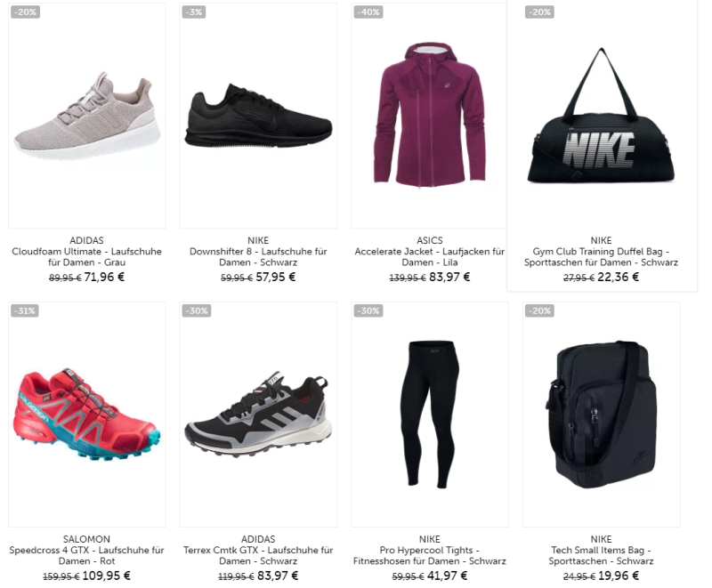Click the -3% badge on Nike Downshifter
The height and width of the screenshot is (588, 712).
194,12
